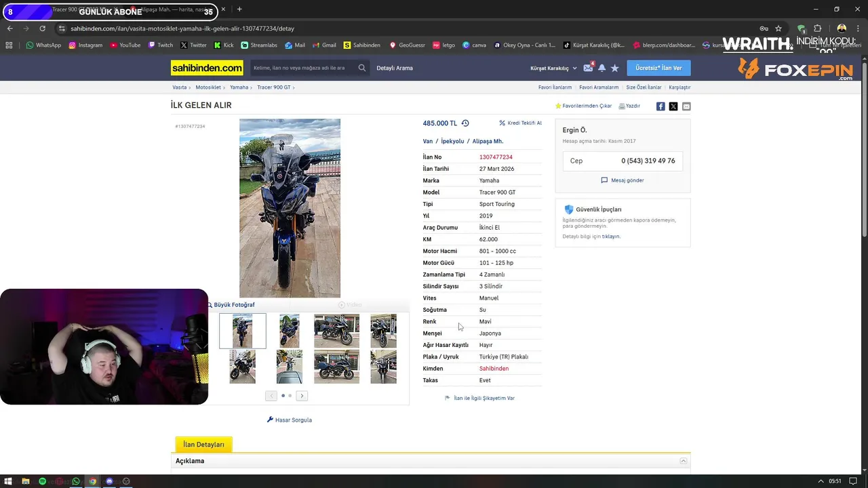This screenshot has height=488, width=868.
Task: Open Streamlabs bookmark
Action: [x=259, y=45]
